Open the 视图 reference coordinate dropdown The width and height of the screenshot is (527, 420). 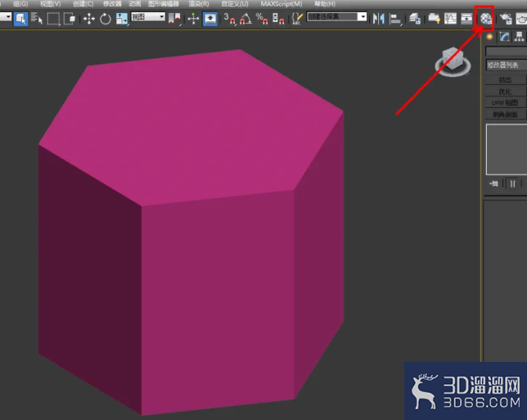(148, 17)
